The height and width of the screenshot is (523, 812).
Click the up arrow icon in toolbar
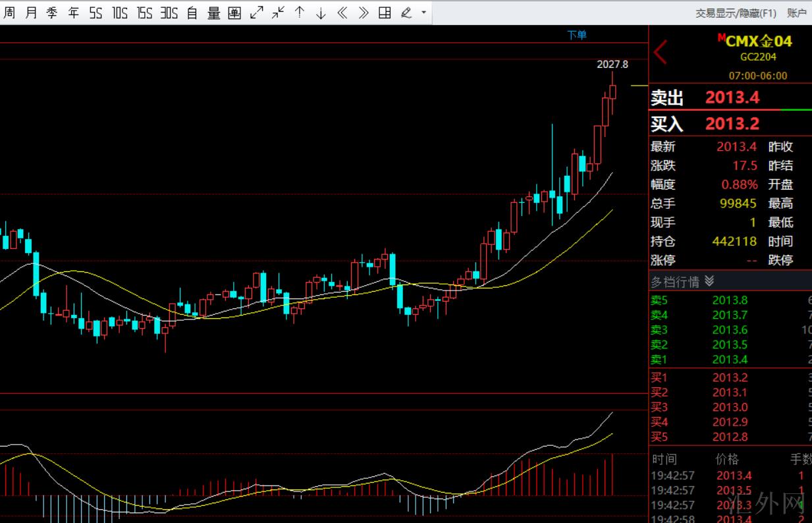[x=300, y=13]
